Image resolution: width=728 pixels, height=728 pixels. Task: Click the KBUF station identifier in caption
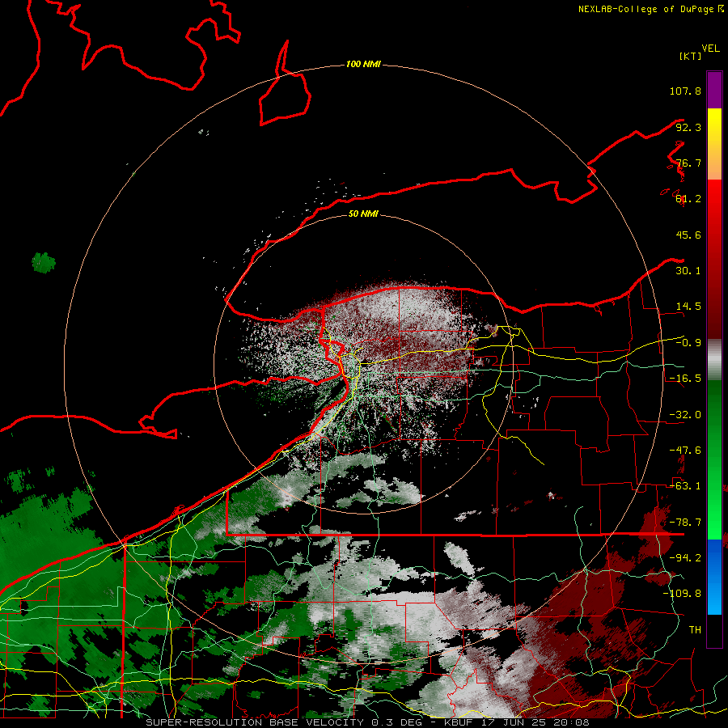pyautogui.click(x=459, y=722)
